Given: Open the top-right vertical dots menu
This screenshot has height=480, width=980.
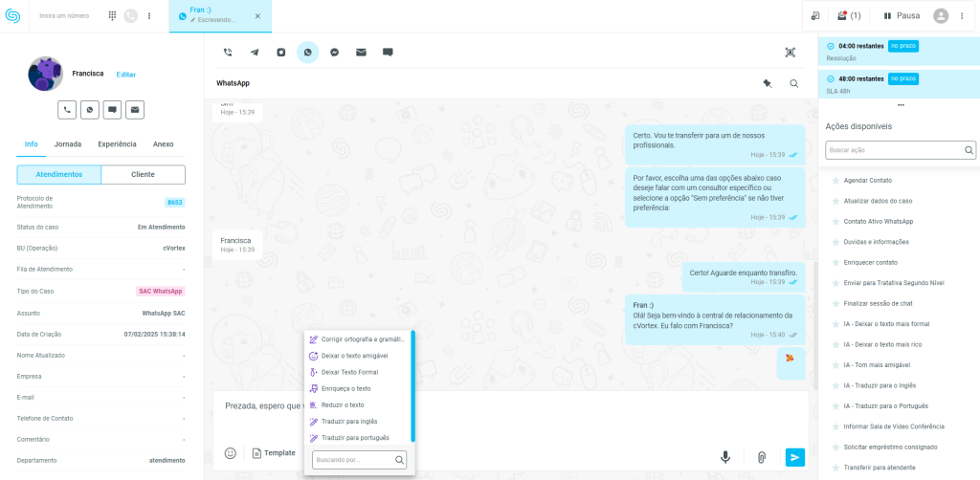Looking at the screenshot, I should 962,16.
